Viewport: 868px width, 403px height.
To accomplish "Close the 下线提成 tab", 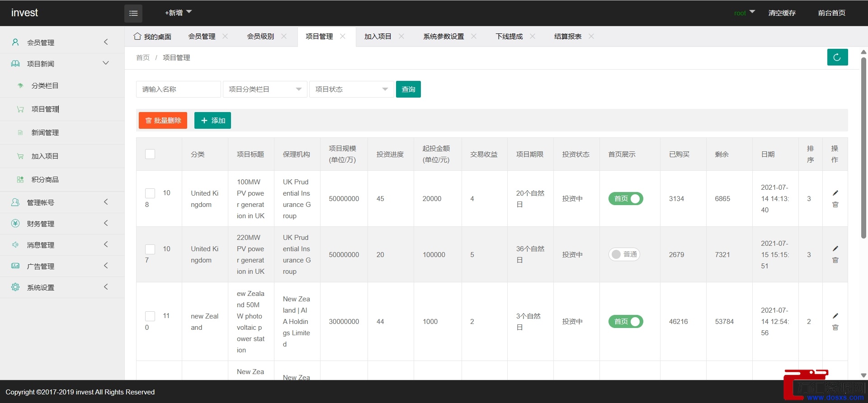I will point(533,36).
